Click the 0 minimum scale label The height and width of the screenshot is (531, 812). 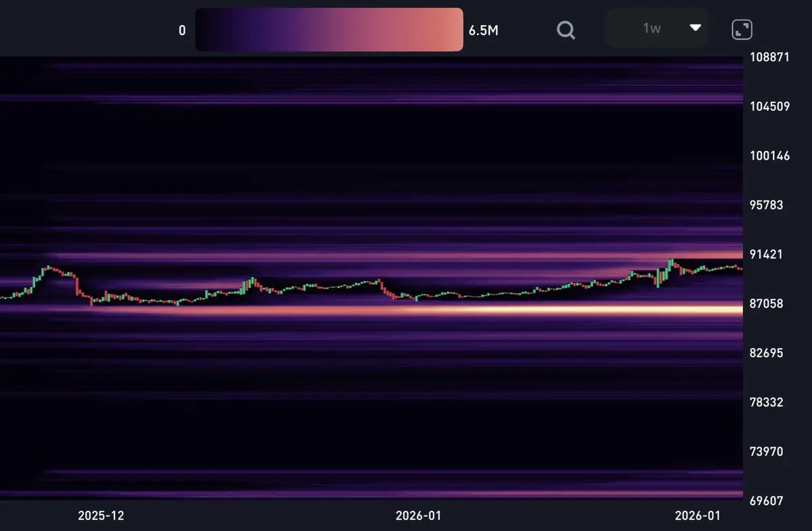[182, 31]
